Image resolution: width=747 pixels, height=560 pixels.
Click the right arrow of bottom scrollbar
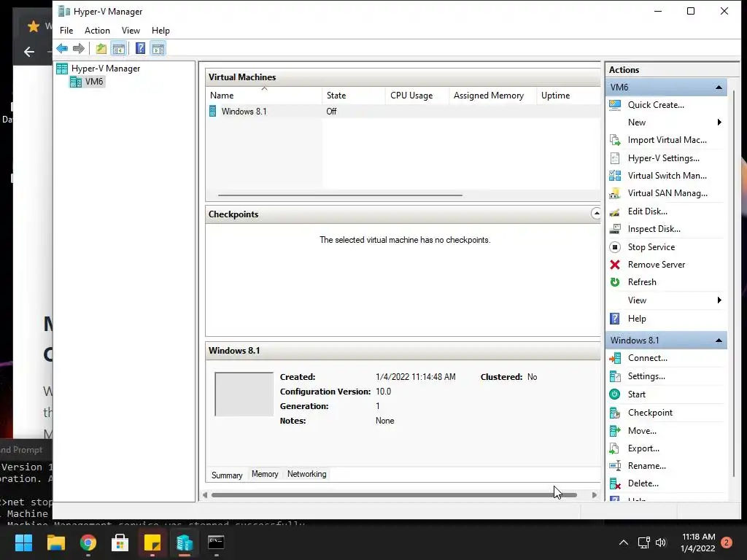[594, 495]
